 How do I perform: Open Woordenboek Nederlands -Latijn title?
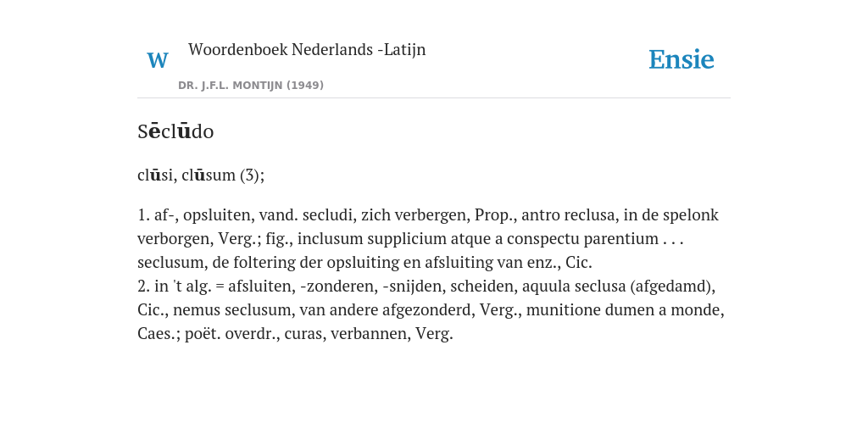coord(307,49)
